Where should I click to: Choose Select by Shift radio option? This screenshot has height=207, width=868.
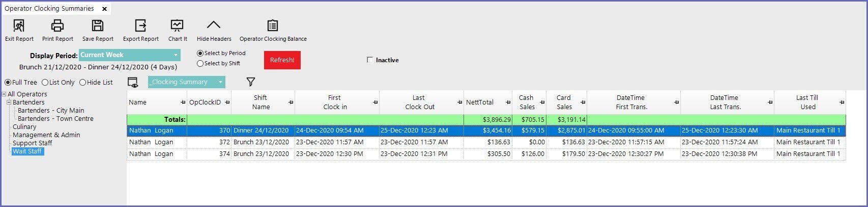tap(200, 64)
